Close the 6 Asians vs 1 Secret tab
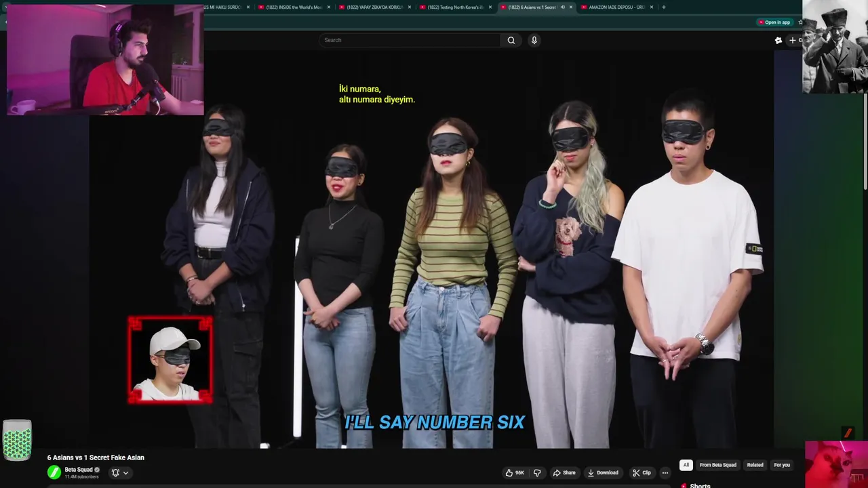 point(571,7)
